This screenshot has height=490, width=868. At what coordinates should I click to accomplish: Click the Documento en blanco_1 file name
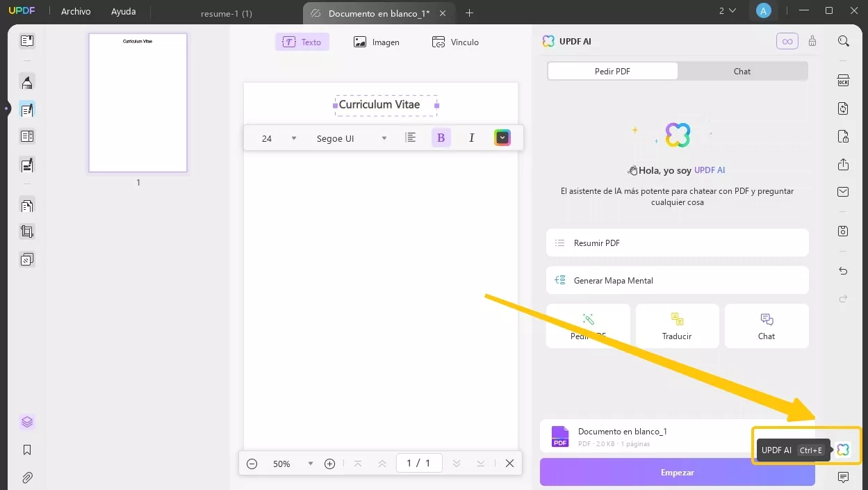(x=623, y=432)
